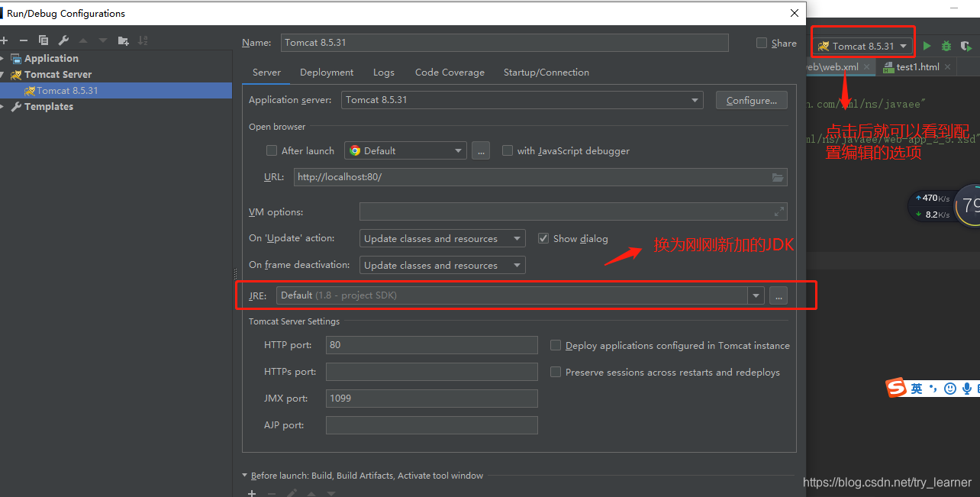
Task: Move configuration up in the list
Action: pos(83,40)
